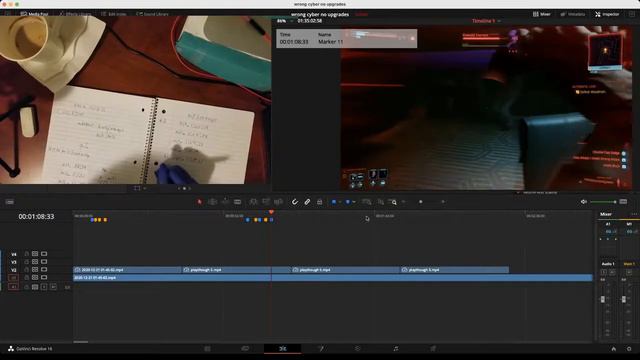The width and height of the screenshot is (640, 360).
Task: Open the Inspector panel
Action: [607, 14]
